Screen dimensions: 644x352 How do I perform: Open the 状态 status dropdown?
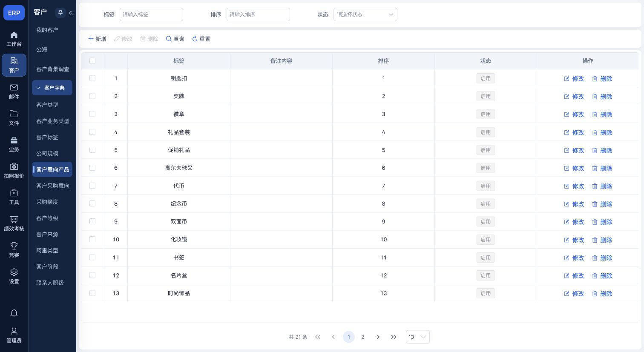[365, 14]
